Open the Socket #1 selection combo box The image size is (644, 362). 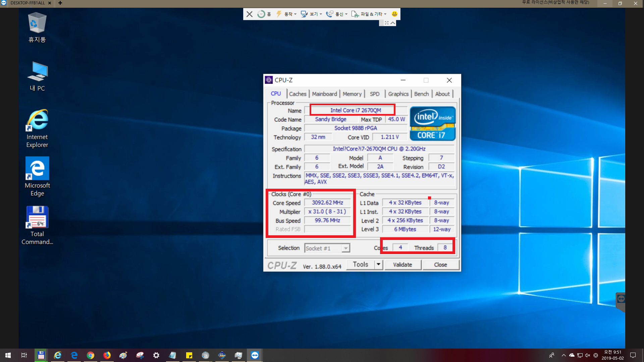coord(327,248)
